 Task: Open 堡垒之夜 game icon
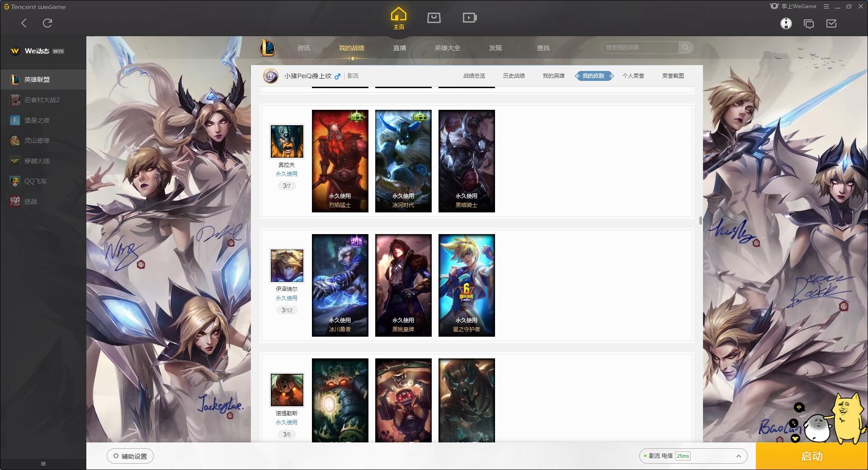pyautogui.click(x=15, y=120)
